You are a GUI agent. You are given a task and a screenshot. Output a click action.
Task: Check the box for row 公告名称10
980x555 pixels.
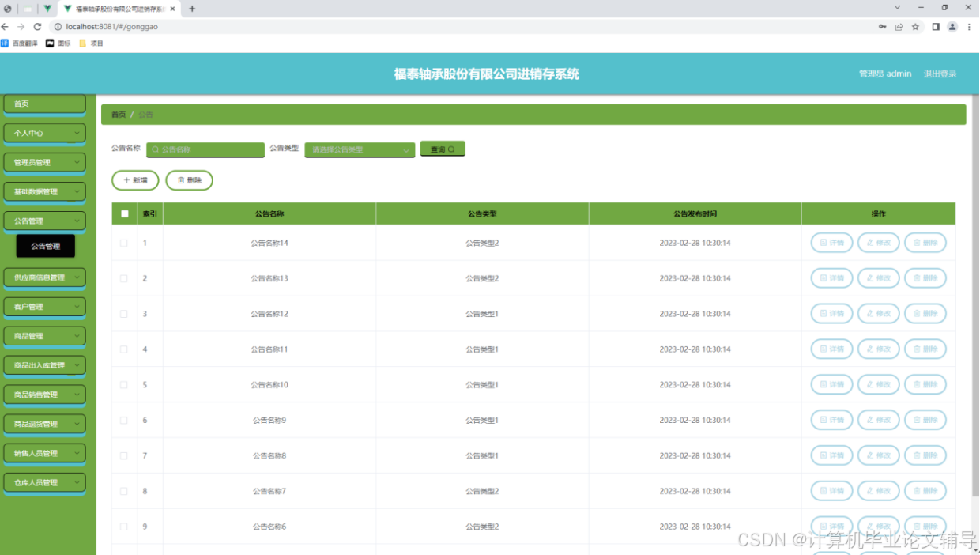coord(124,385)
